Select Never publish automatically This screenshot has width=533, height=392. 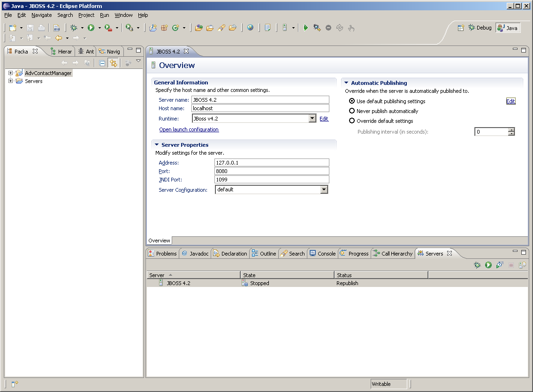352,111
